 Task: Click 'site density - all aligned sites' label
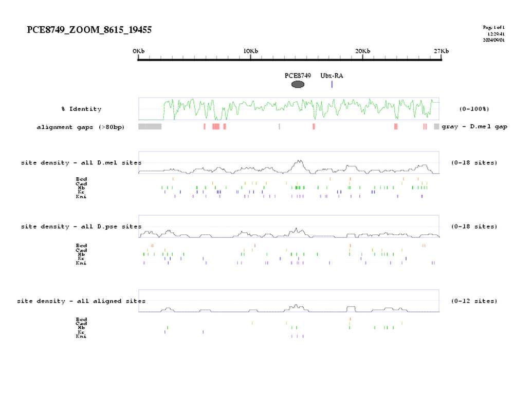coord(81,301)
